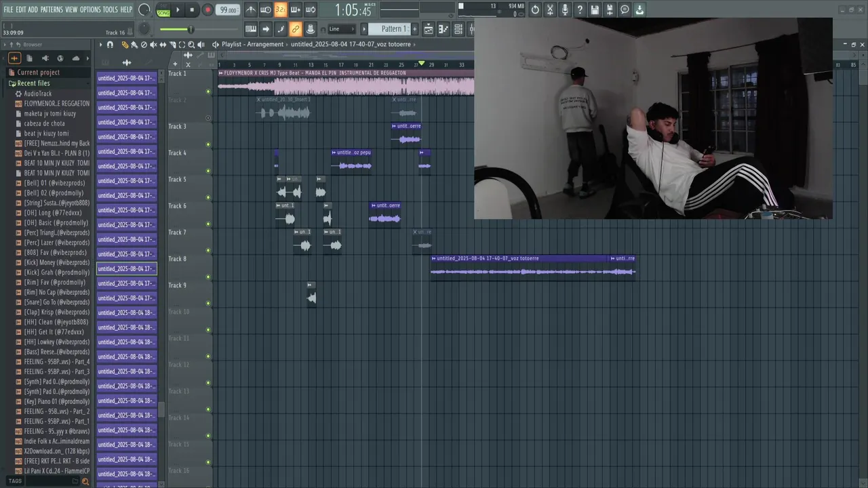Viewport: 868px width, 488px height.
Task: Toggle the playlist snap magnet icon
Action: click(110, 45)
